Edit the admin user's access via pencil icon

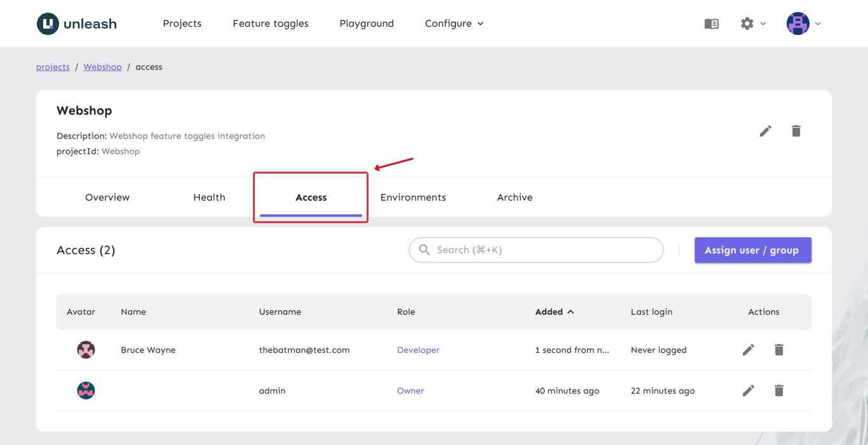click(x=748, y=390)
